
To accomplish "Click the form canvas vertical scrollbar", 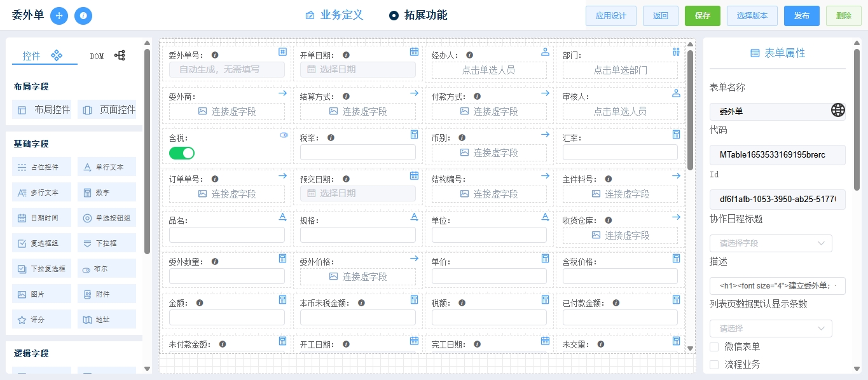I will (x=690, y=111).
